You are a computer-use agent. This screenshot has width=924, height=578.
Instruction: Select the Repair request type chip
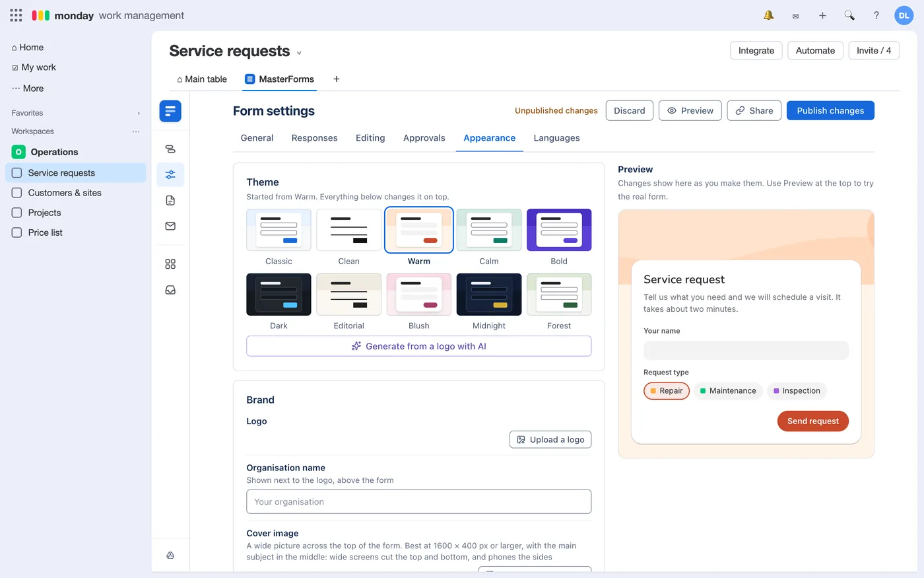[667, 391]
